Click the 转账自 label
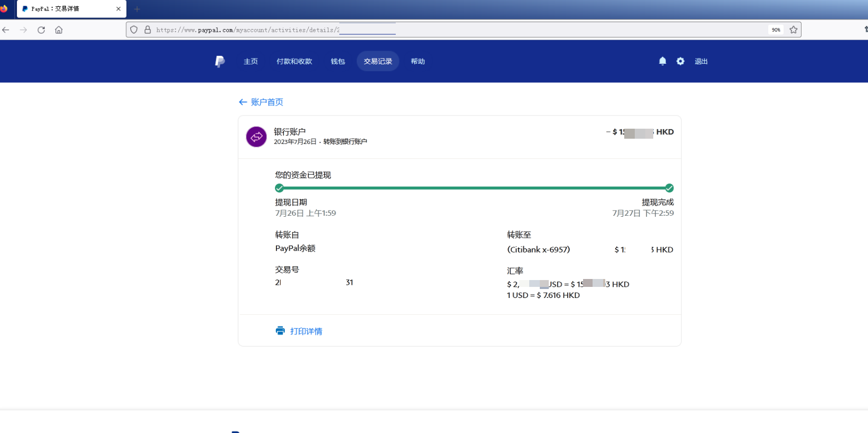 click(x=287, y=235)
